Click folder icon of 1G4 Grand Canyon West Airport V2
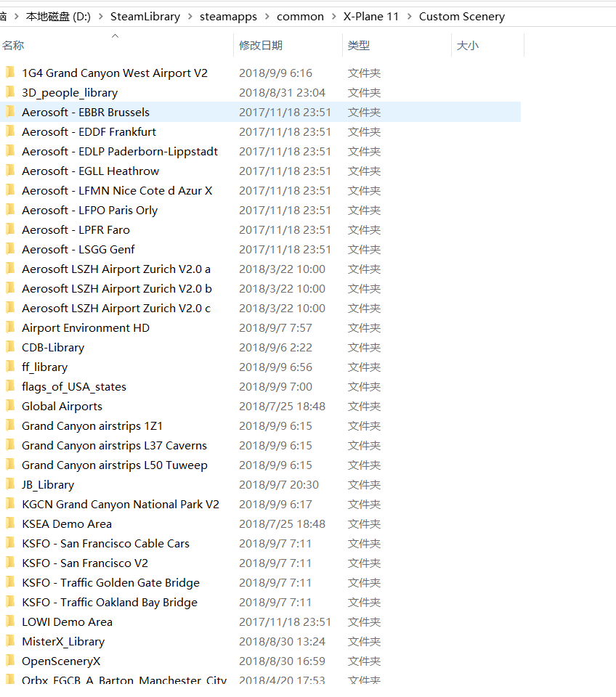Viewport: 616px width, 697px height. 10,73
